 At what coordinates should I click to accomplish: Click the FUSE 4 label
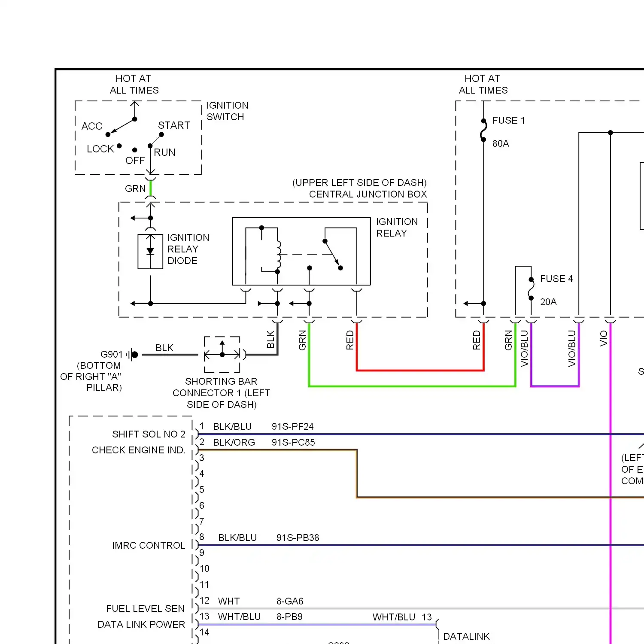tap(556, 279)
